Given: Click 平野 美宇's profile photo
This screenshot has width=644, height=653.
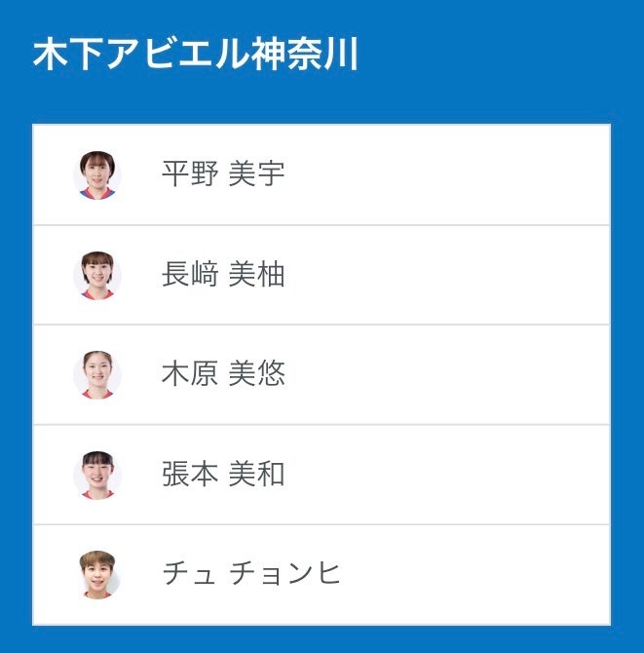Looking at the screenshot, I should [97, 175].
